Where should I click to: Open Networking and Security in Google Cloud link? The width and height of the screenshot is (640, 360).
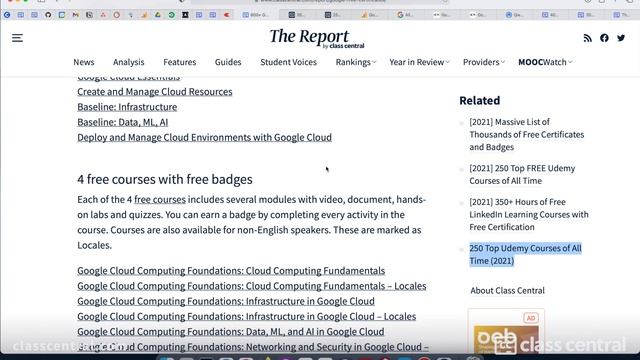pyautogui.click(x=253, y=347)
